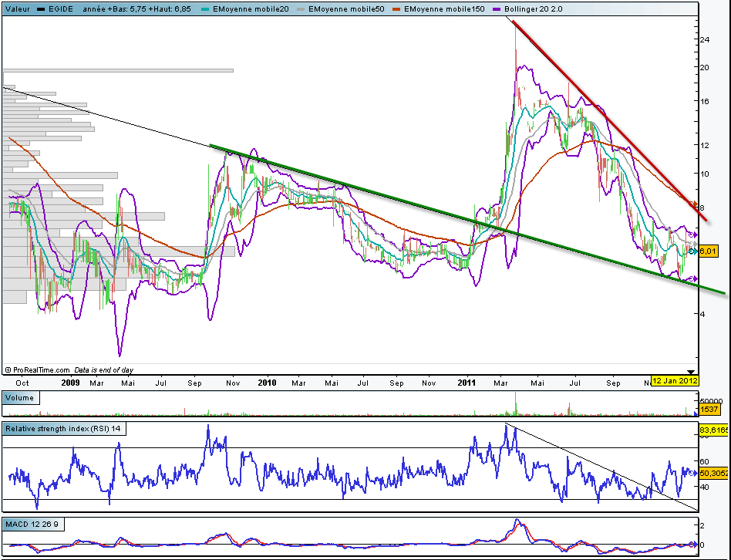Open the MACD 12 26 9 panel label
The image size is (731, 560).
tap(34, 525)
